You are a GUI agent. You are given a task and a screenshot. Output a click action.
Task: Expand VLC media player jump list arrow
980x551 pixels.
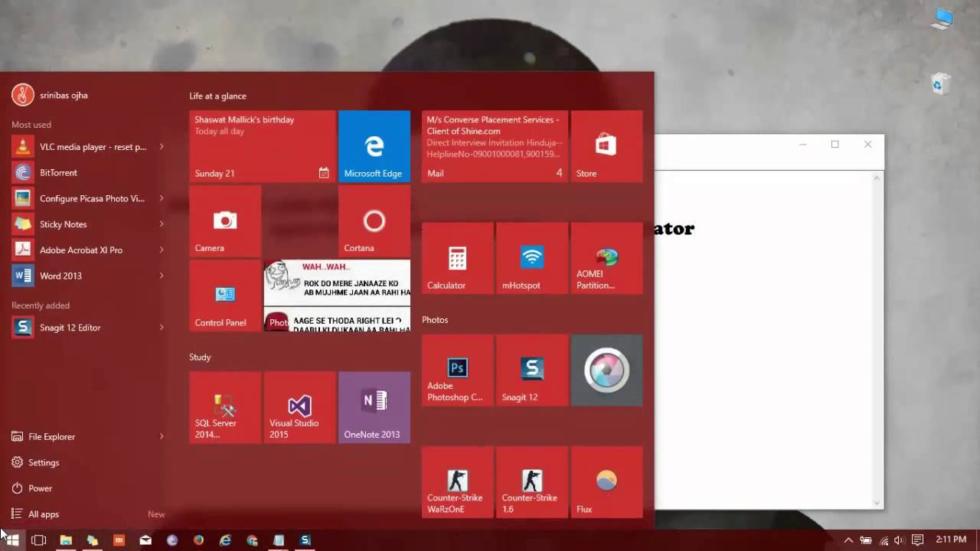click(162, 147)
